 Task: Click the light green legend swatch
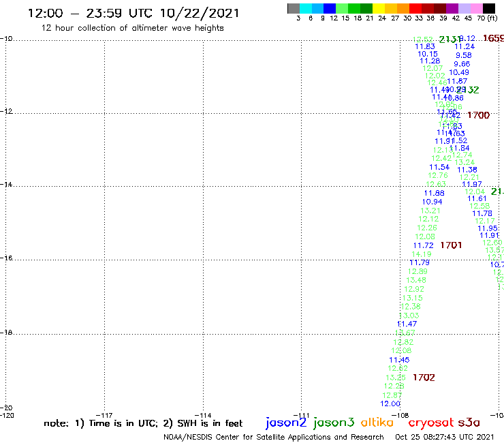click(x=342, y=8)
